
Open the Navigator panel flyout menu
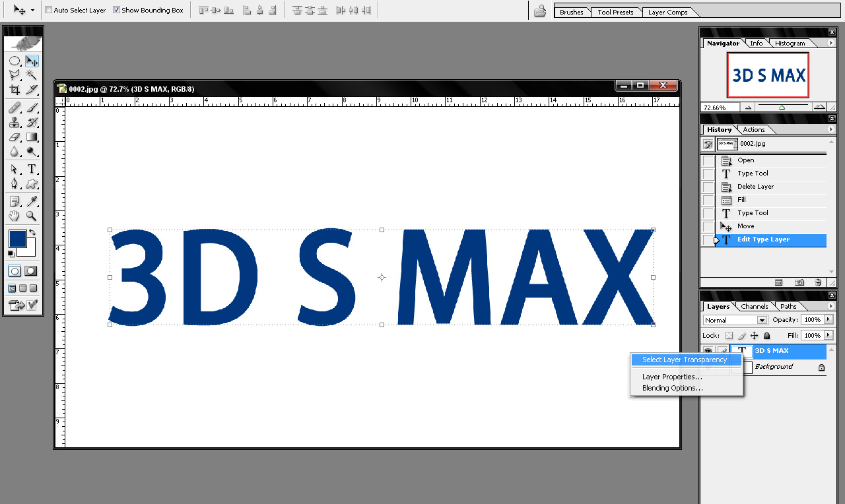pyautogui.click(x=831, y=44)
